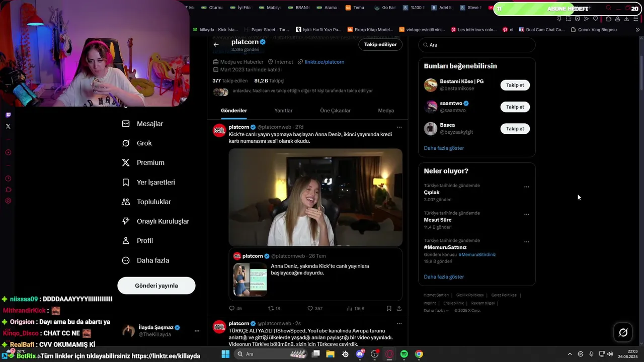This screenshot has width=644, height=362.
Task: Open the player icon in browser sidebar
Action: tap(8, 152)
